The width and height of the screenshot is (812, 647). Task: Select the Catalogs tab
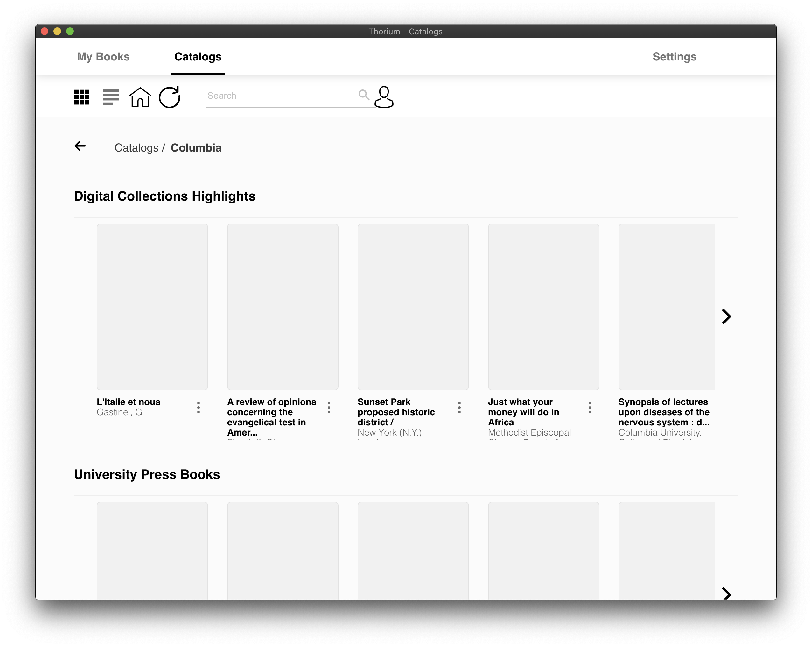[x=198, y=57]
